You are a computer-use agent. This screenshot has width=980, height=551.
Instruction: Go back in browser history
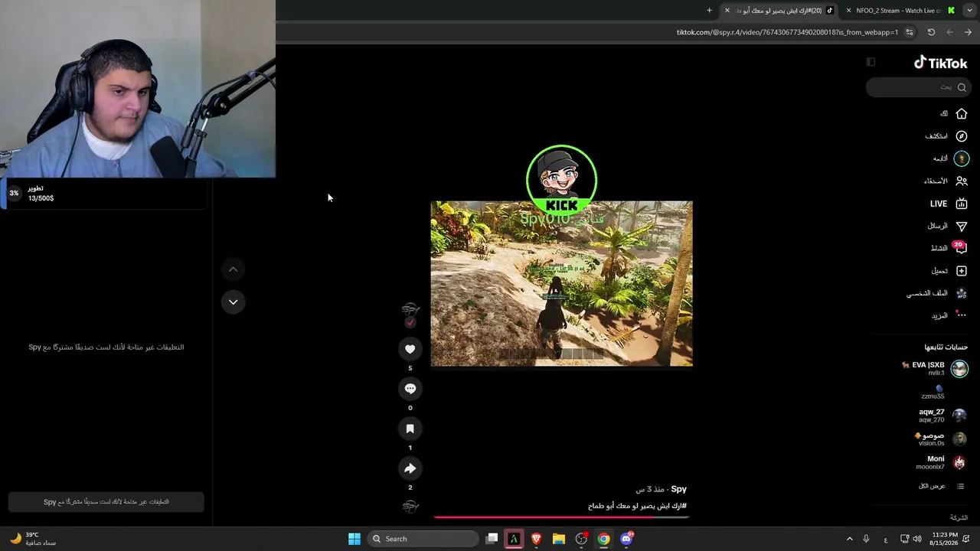click(x=968, y=32)
